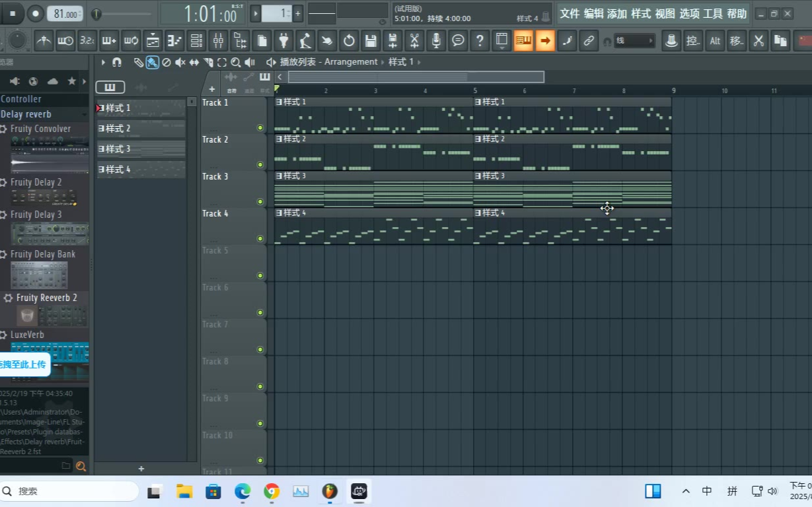812x507 pixels.
Task: Click the Alt toolbar button
Action: pos(715,41)
